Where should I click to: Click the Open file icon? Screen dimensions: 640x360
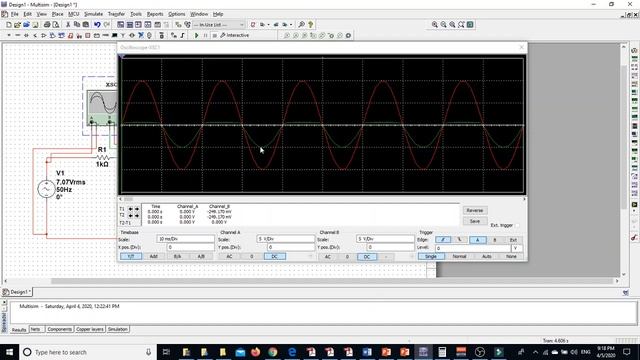(17, 25)
